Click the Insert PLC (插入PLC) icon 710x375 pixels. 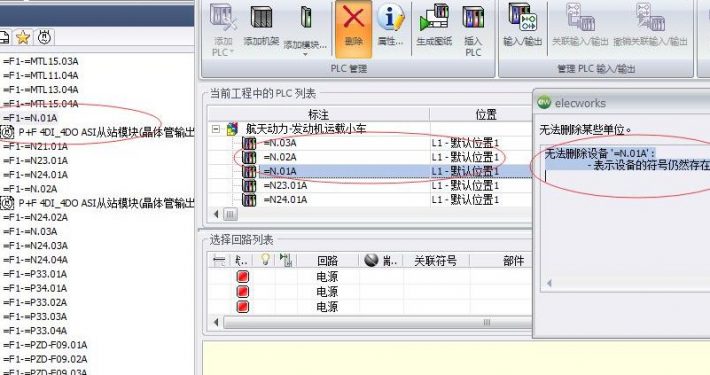[473, 17]
